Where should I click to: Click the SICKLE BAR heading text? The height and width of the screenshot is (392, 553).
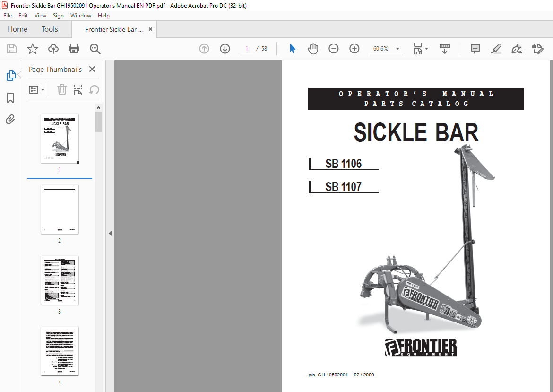(x=416, y=132)
